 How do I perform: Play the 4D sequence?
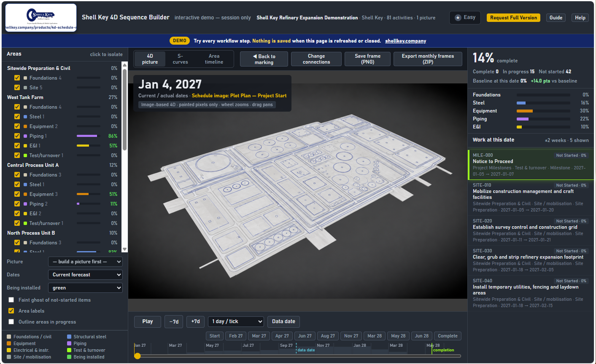148,321
